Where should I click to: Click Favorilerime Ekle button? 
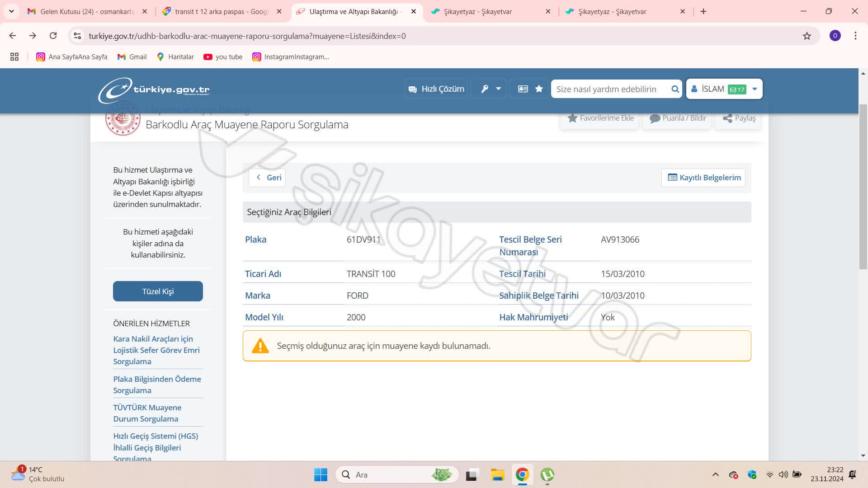(600, 118)
